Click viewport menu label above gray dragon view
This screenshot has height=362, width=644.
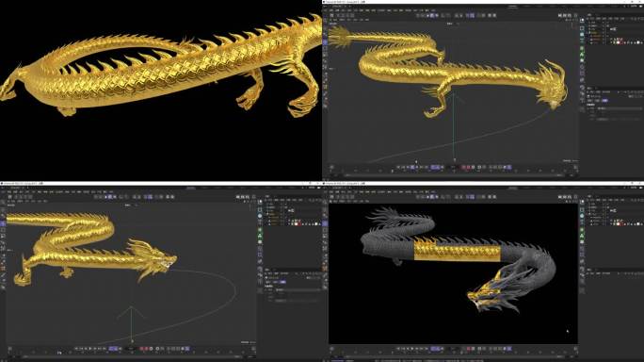[334, 201]
